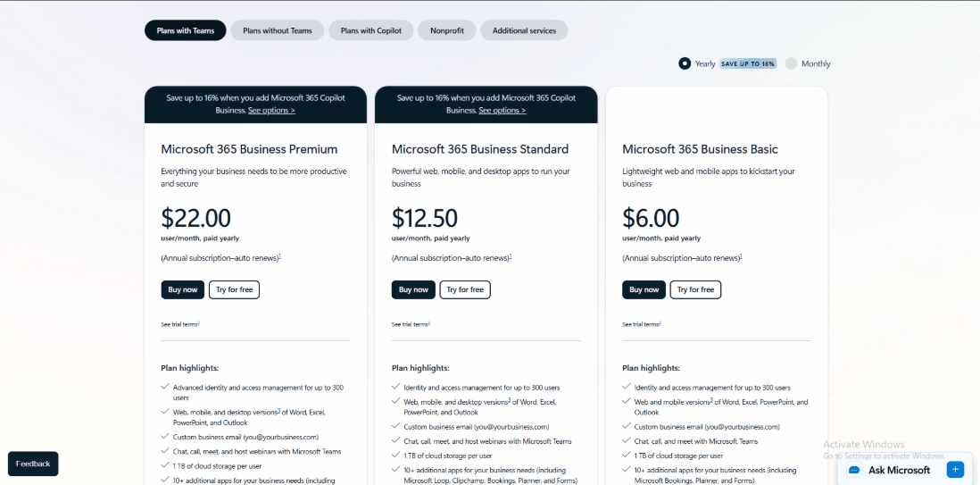Click the $6.00 price
This screenshot has height=485, width=980.
[651, 218]
